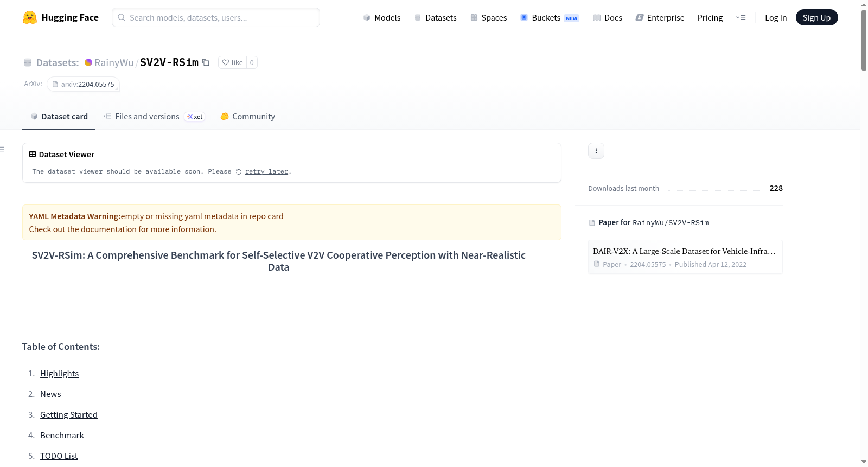Viewport: 868px width, 467px height.
Task: Click the Dataset card tab cube icon
Action: pyautogui.click(x=34, y=117)
